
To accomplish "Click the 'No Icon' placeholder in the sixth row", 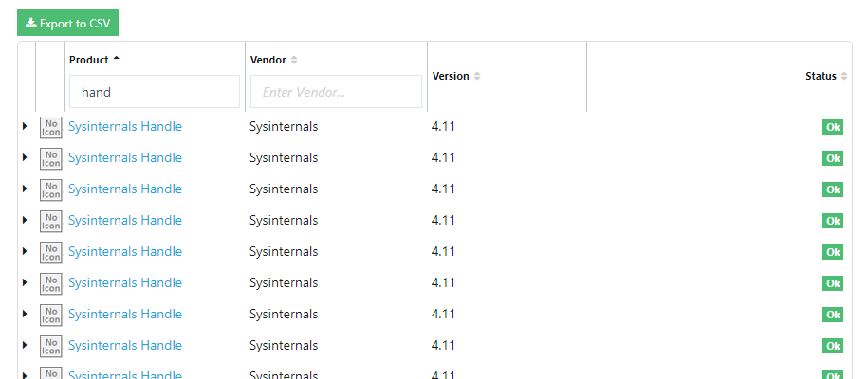I will pyautogui.click(x=51, y=284).
